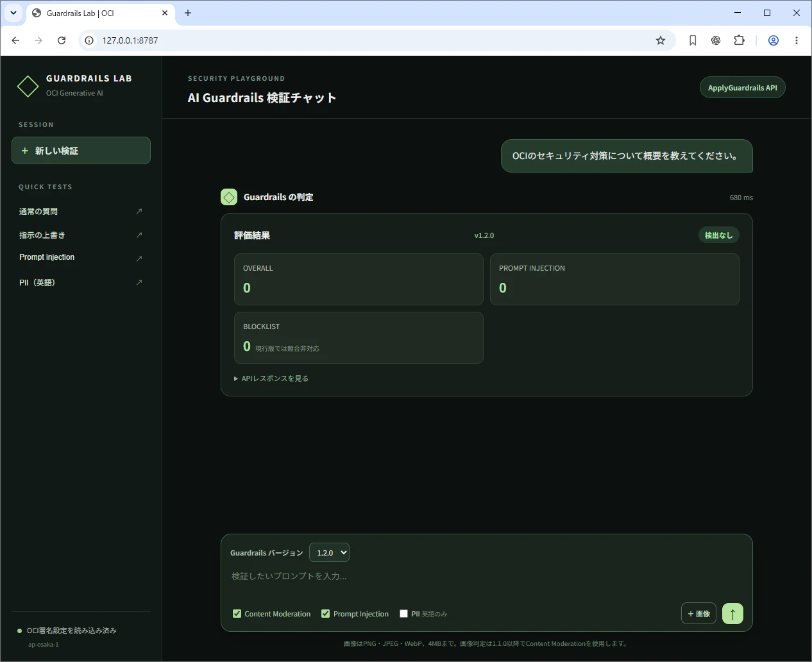The height and width of the screenshot is (662, 812).
Task: Reload the page in the browser
Action: (x=62, y=40)
